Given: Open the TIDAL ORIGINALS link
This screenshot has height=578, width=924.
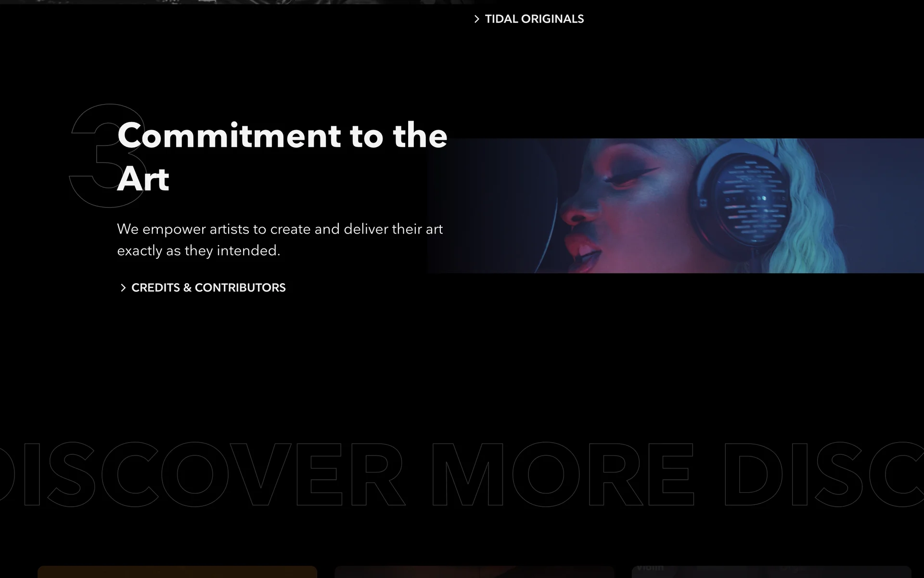Looking at the screenshot, I should pyautogui.click(x=534, y=19).
